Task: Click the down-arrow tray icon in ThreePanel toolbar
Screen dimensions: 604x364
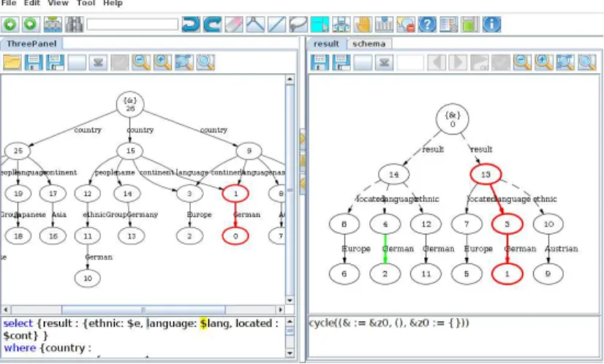Action: click(x=98, y=62)
